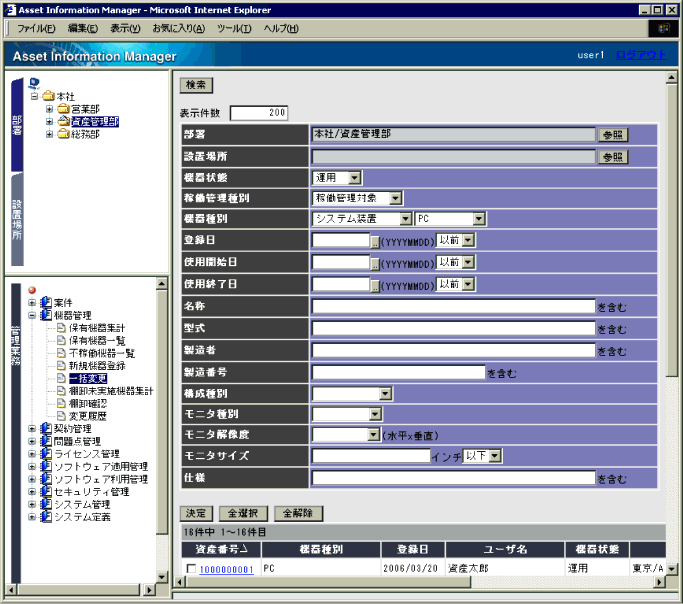Expand the セキュリティ管理 tree node
Viewport: 683px width, 604px height.
pos(32,492)
